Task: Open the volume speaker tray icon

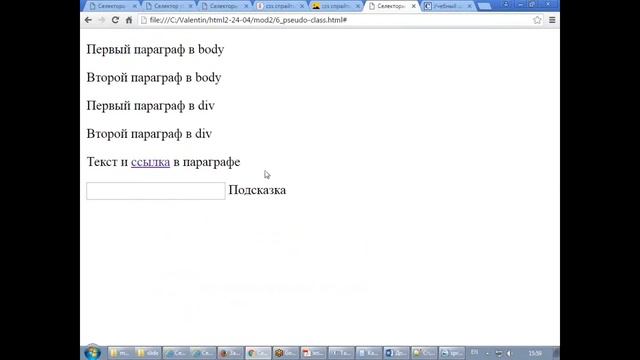Action: click(x=509, y=353)
